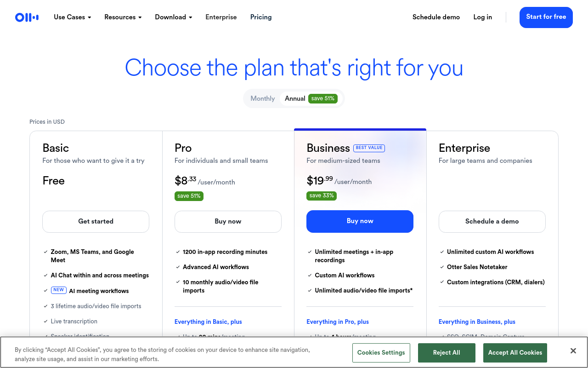The image size is (588, 368).
Task: Switch billing to Monthly
Action: 262,98
